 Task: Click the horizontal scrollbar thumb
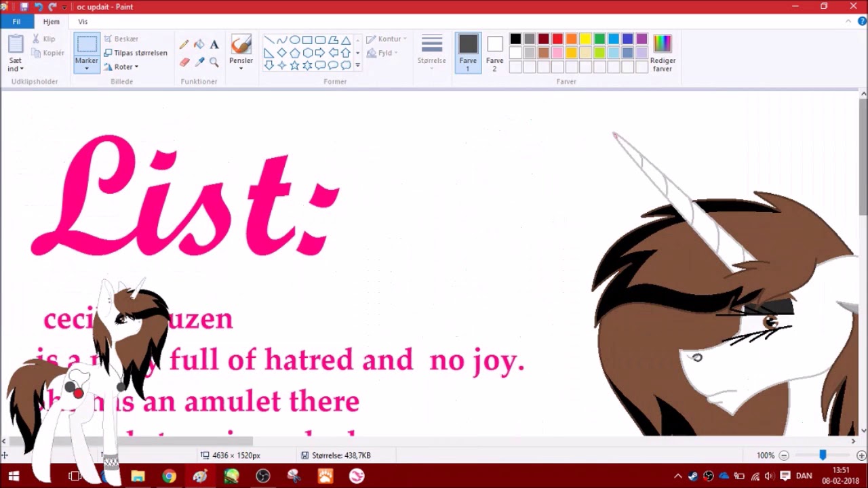pyautogui.click(x=130, y=441)
